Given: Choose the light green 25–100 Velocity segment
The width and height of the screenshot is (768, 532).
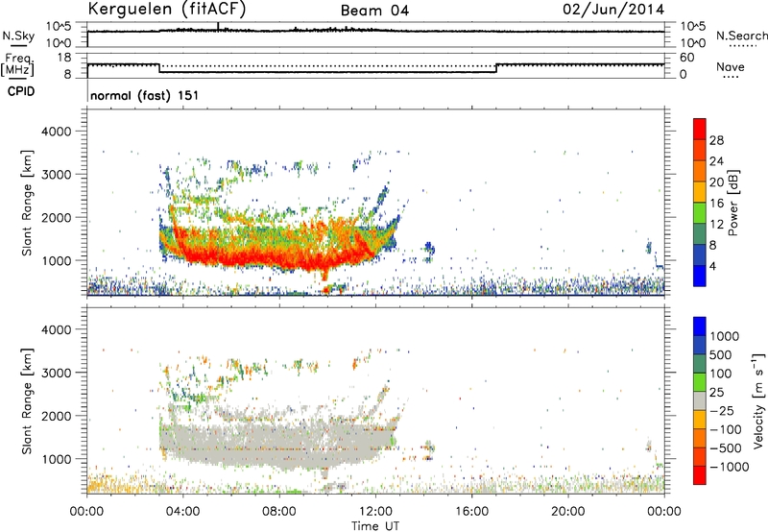Looking at the screenshot, I should point(700,382).
